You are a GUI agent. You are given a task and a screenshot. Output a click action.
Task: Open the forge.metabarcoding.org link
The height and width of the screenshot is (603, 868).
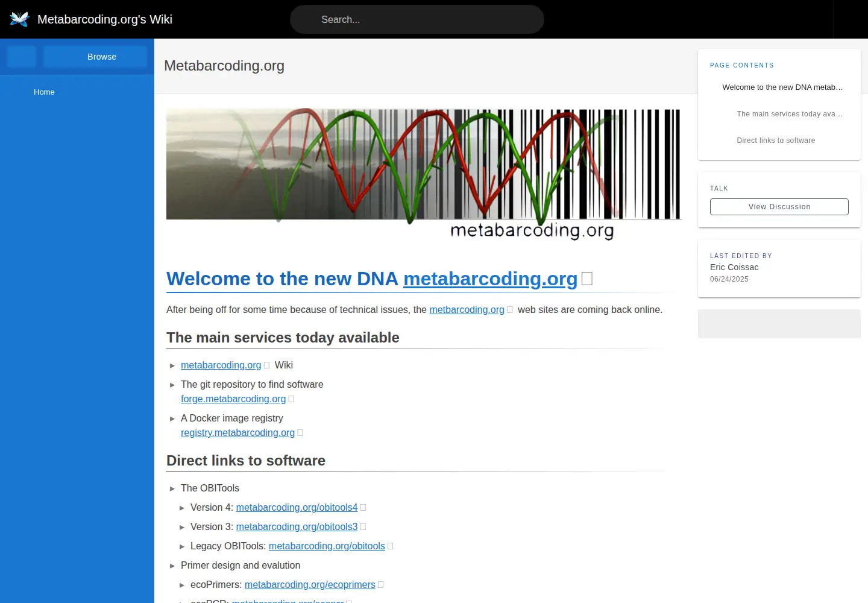233,399
